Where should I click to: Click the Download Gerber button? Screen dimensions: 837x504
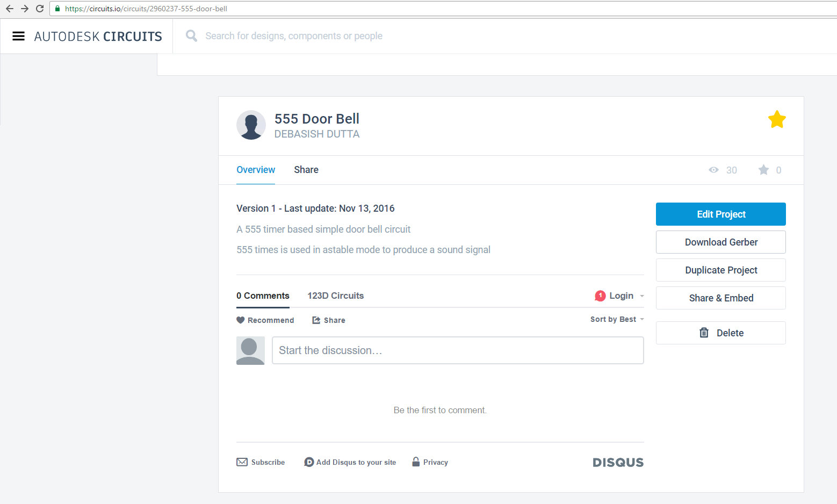click(721, 242)
